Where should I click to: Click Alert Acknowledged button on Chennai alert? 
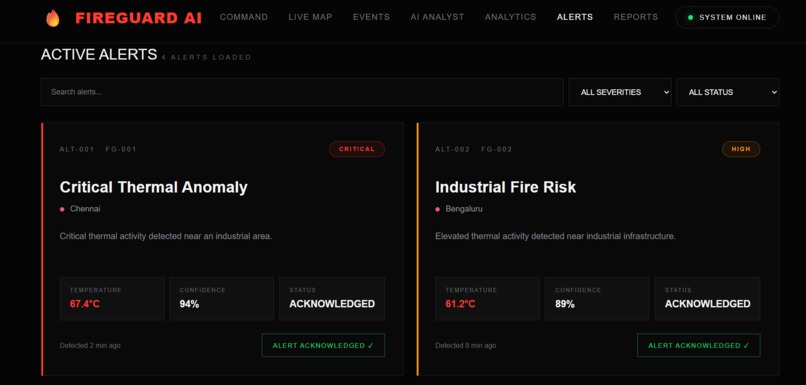pos(323,345)
